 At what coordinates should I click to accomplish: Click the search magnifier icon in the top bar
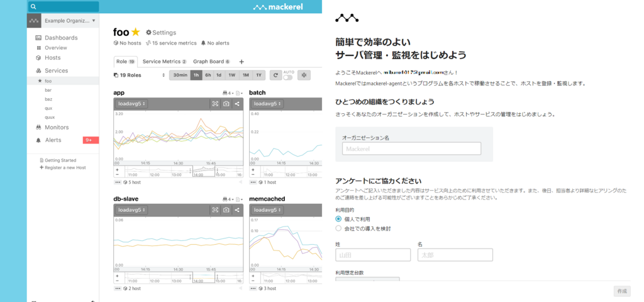[34, 6]
